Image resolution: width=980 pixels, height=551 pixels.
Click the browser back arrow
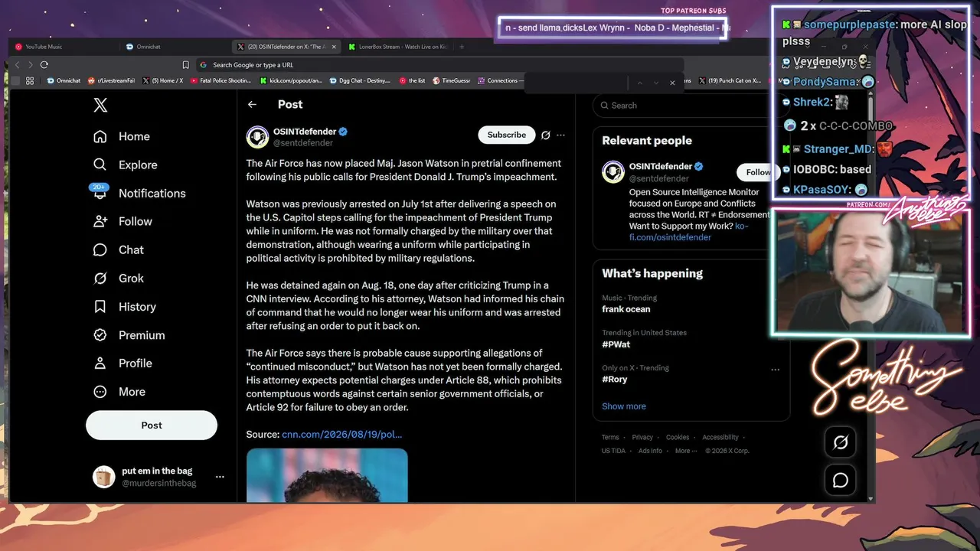point(18,65)
